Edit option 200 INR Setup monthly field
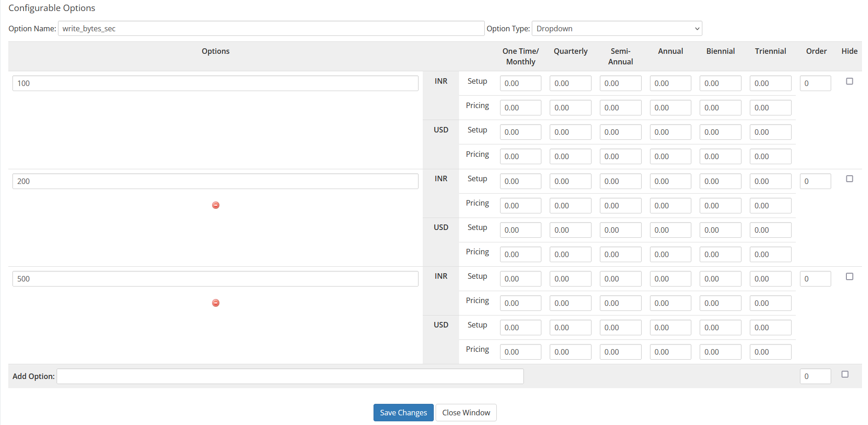The height and width of the screenshot is (425, 868). [x=520, y=181]
